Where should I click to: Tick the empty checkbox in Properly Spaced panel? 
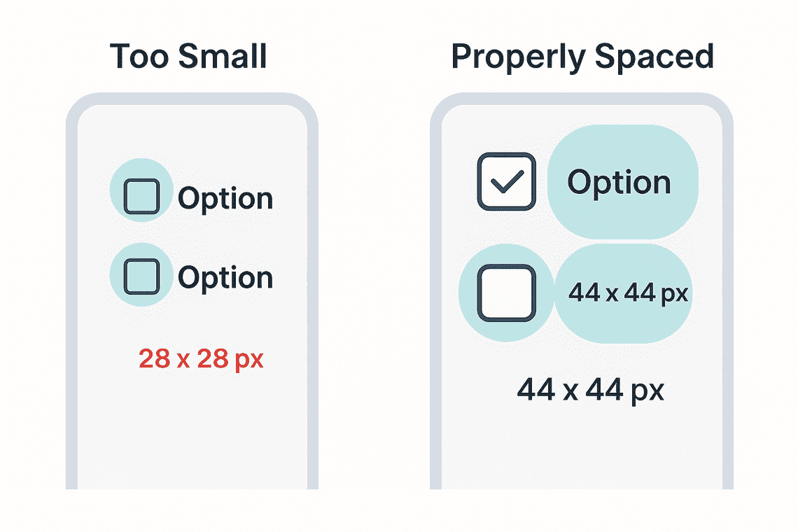click(x=506, y=293)
